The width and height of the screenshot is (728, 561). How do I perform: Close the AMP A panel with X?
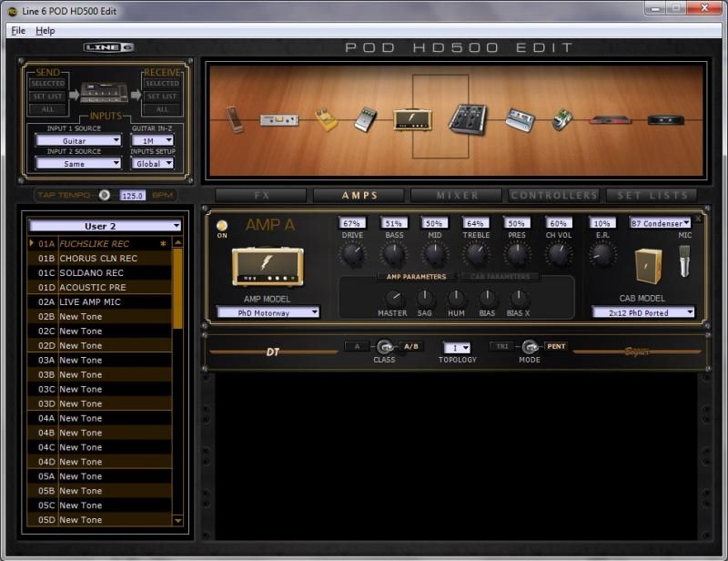698,219
